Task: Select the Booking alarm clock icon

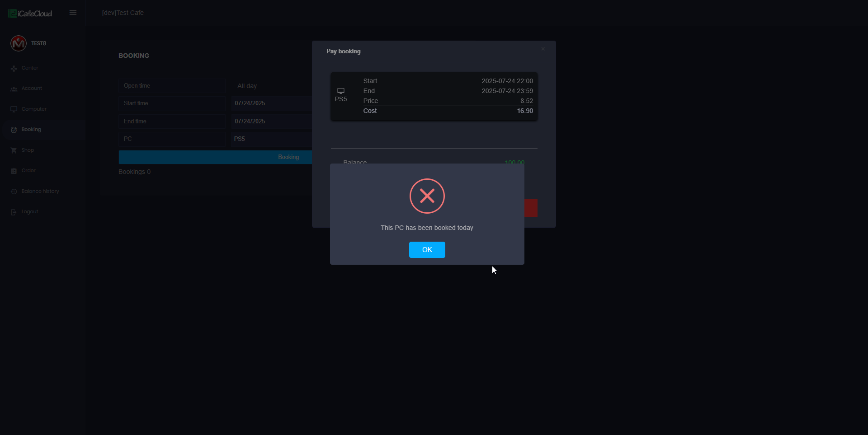Action: (14, 130)
